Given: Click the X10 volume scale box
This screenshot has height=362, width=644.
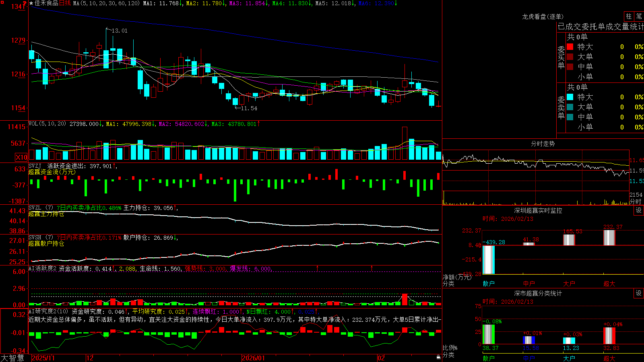Looking at the screenshot, I should (x=21, y=157).
